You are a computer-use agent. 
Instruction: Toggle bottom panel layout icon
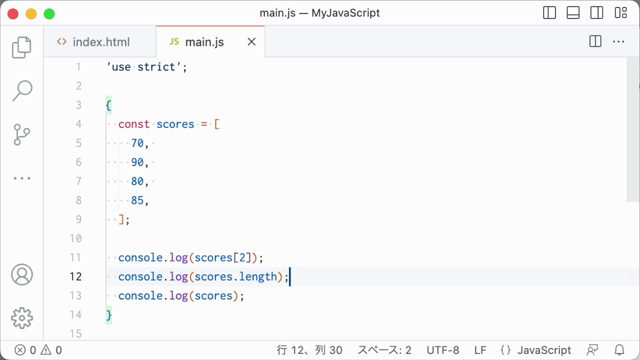coord(573,13)
